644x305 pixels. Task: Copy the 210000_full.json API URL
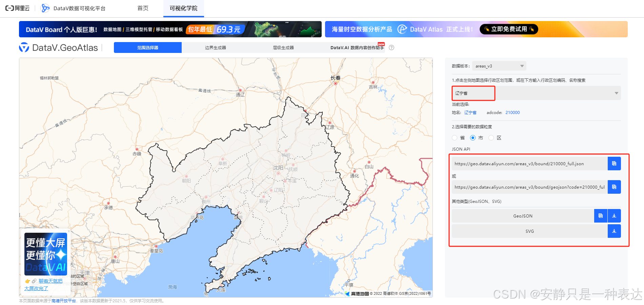tap(614, 164)
